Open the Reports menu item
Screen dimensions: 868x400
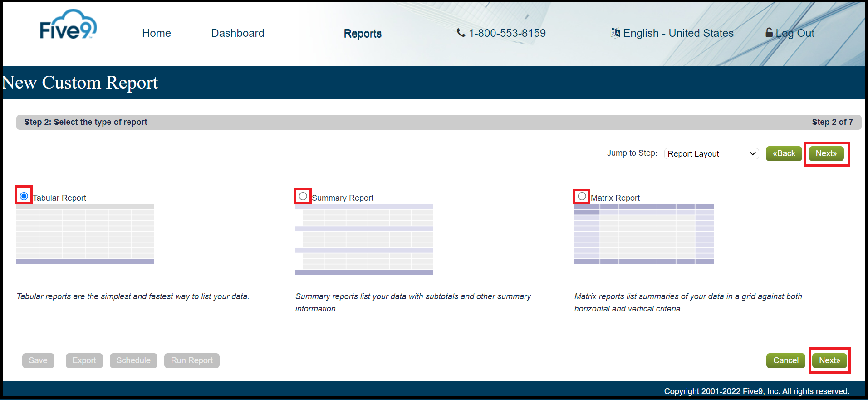coord(363,34)
